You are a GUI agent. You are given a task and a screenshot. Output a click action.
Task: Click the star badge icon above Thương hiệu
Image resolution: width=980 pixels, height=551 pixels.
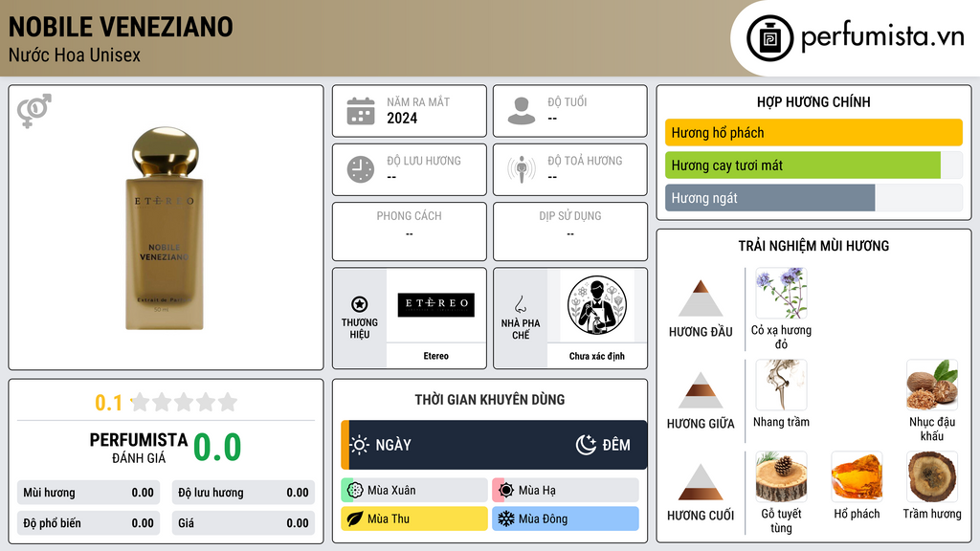pyautogui.click(x=360, y=304)
